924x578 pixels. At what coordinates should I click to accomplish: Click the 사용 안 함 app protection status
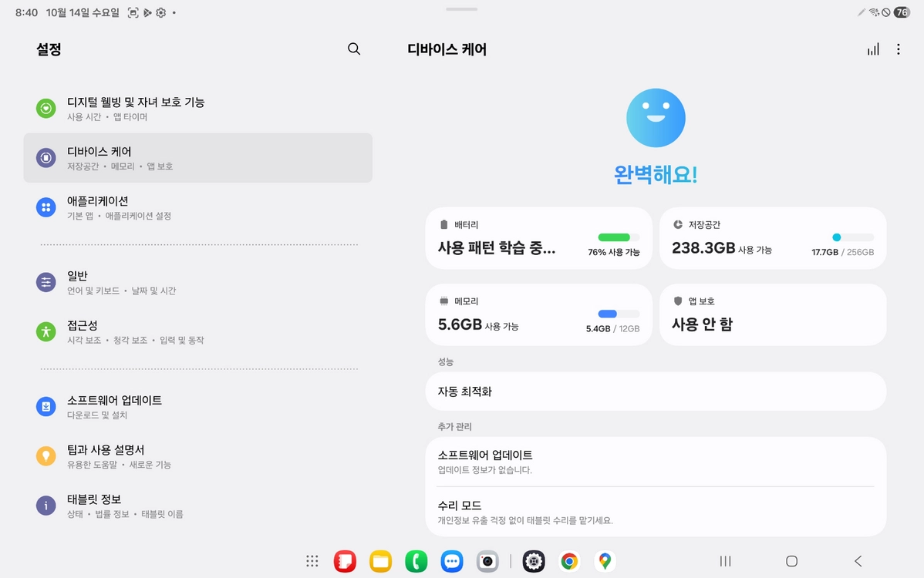(702, 324)
